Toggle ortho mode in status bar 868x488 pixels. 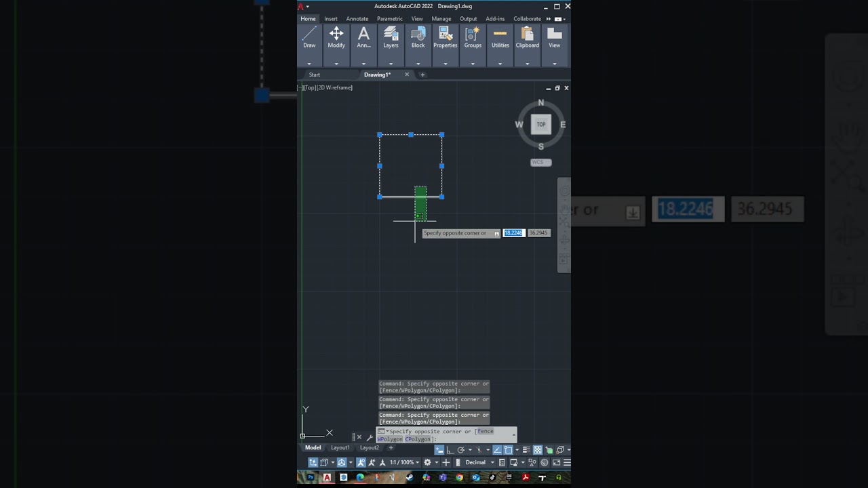coord(450,449)
